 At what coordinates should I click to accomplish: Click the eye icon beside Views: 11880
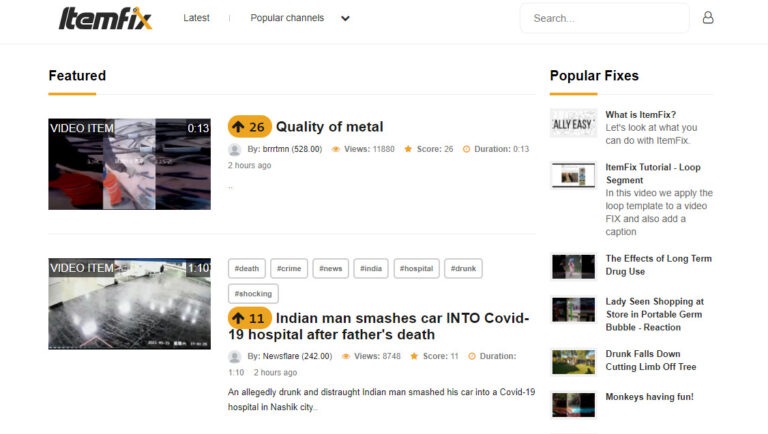pos(336,149)
